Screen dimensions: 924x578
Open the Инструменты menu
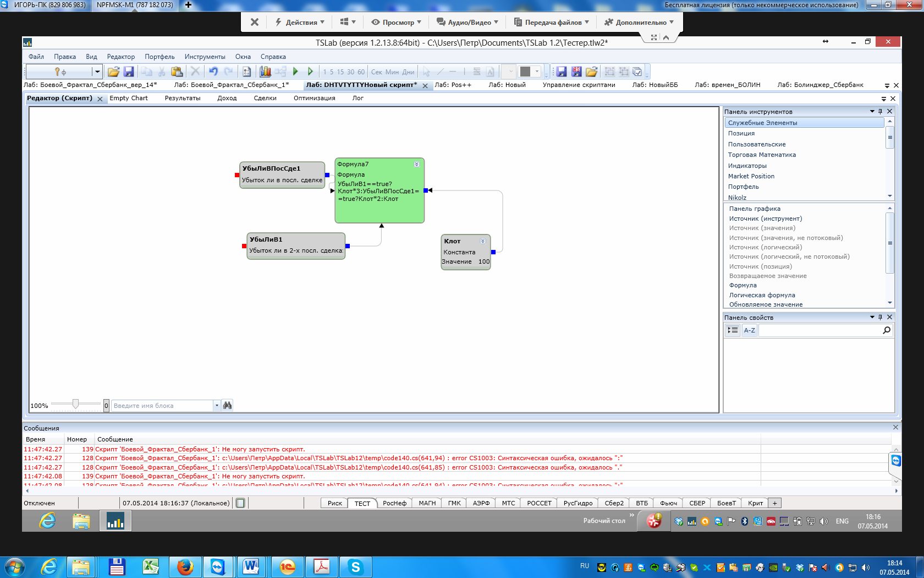click(x=205, y=57)
